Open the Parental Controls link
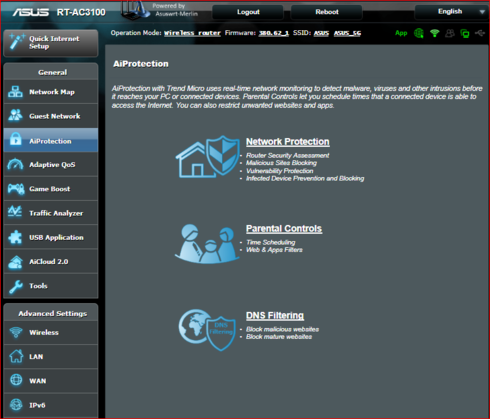The image size is (490, 419). pyautogui.click(x=284, y=229)
